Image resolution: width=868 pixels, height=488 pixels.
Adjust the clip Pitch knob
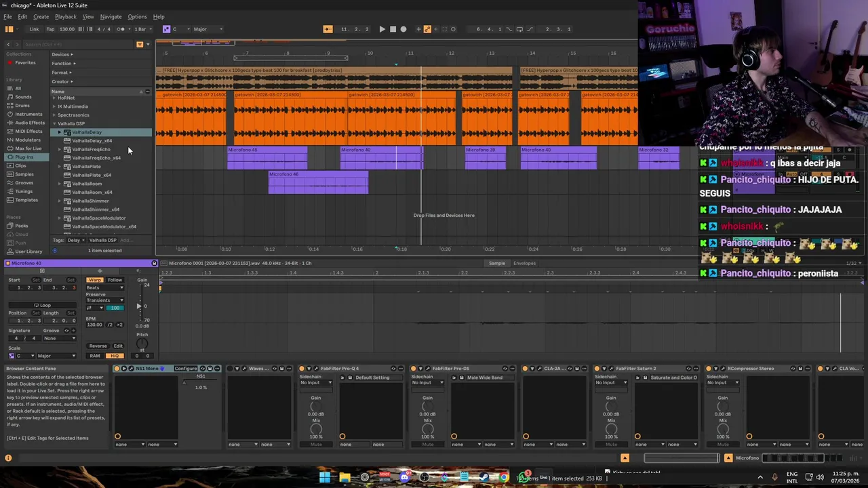(142, 344)
